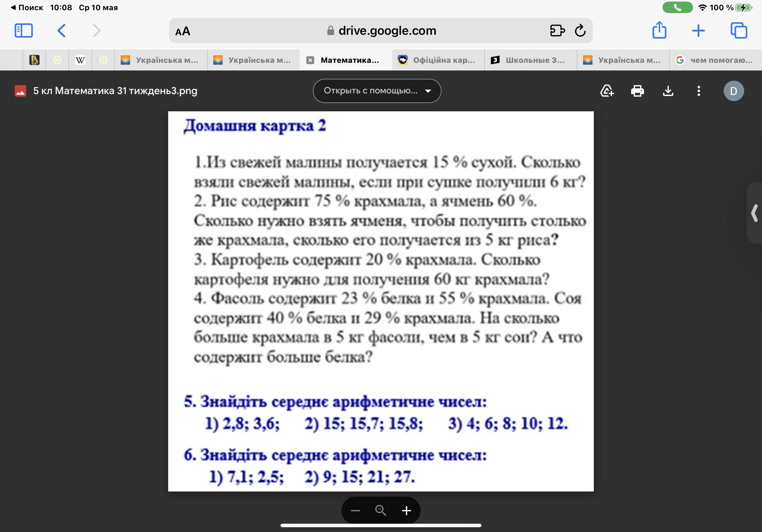Open the AA reader view menu

(183, 31)
